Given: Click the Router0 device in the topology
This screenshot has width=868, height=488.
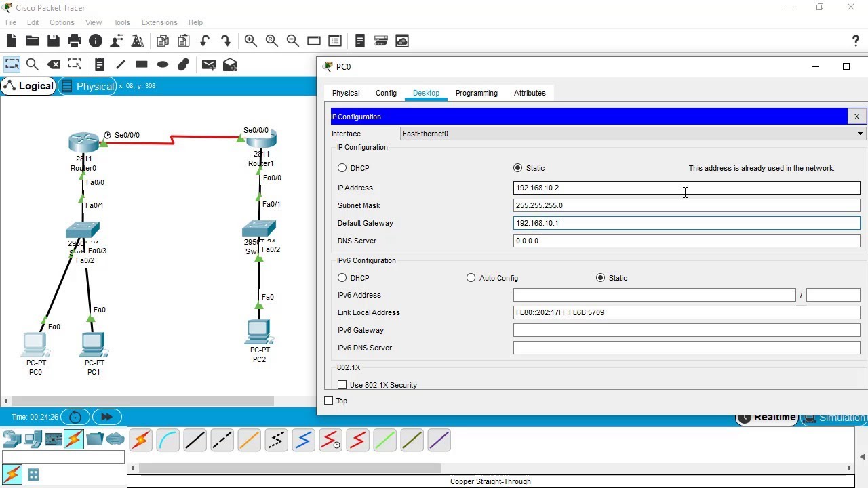Looking at the screenshot, I should [83, 142].
